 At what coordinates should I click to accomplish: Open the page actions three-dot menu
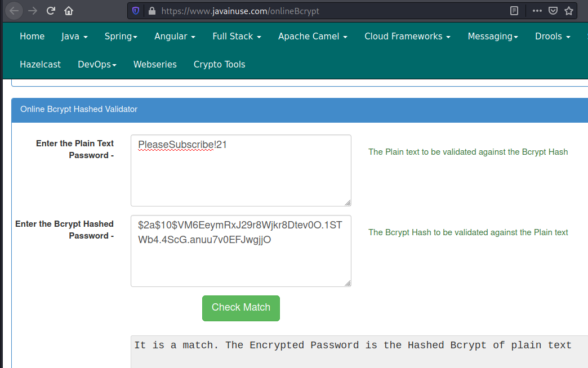pos(537,11)
